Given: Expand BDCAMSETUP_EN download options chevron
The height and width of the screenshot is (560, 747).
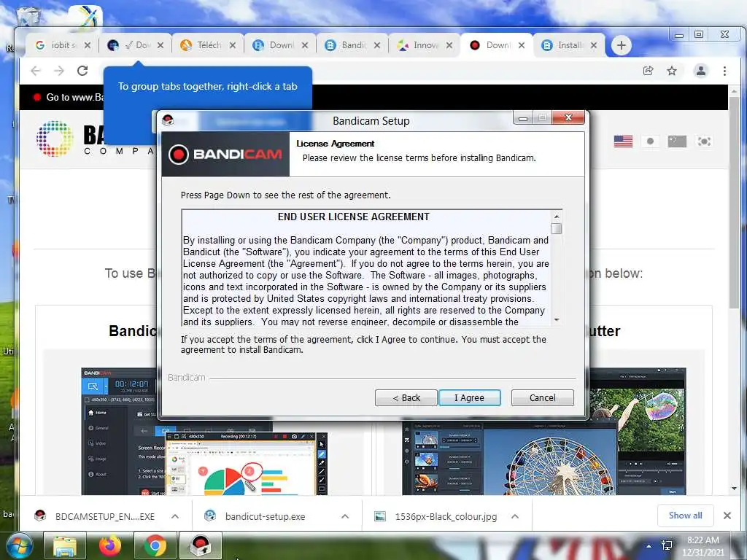Looking at the screenshot, I should pyautogui.click(x=175, y=516).
